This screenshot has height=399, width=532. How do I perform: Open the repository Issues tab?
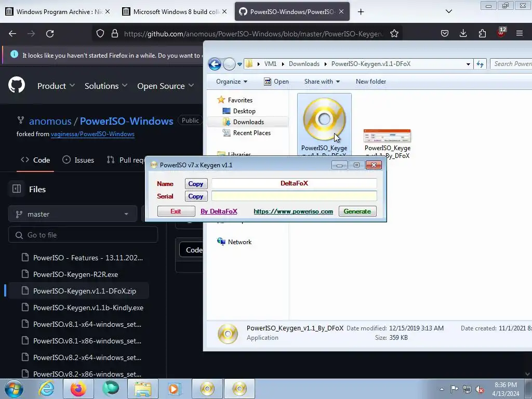coord(78,160)
